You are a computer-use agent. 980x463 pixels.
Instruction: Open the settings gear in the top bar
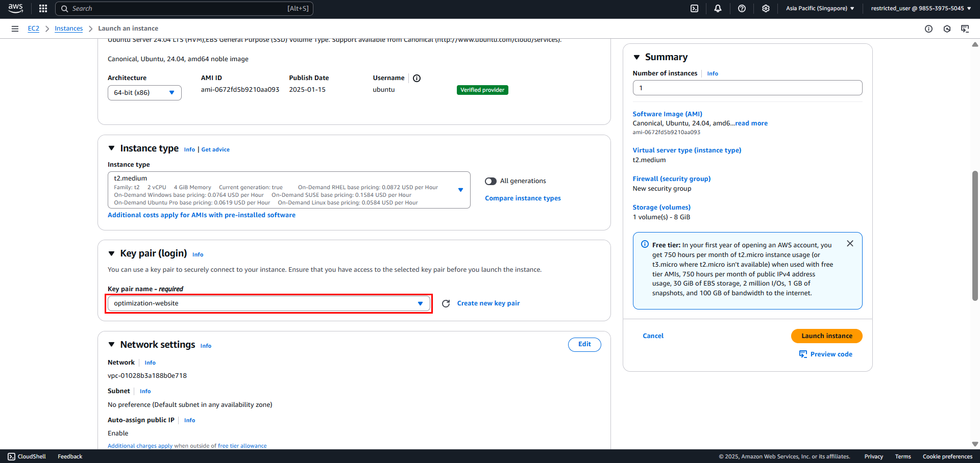pyautogui.click(x=766, y=8)
